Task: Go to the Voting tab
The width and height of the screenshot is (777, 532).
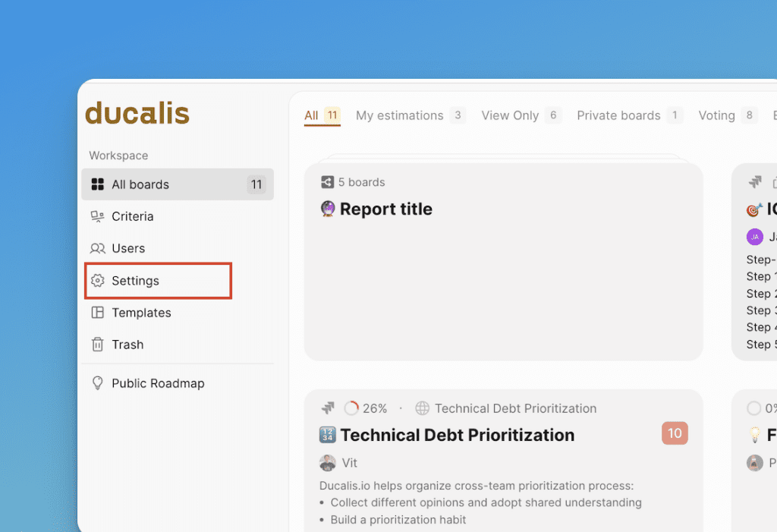Action: (x=716, y=115)
